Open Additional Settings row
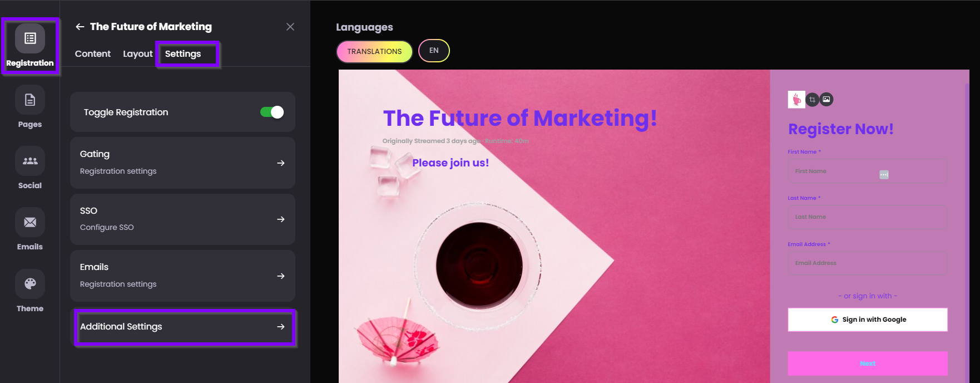The image size is (980, 383). [184, 327]
